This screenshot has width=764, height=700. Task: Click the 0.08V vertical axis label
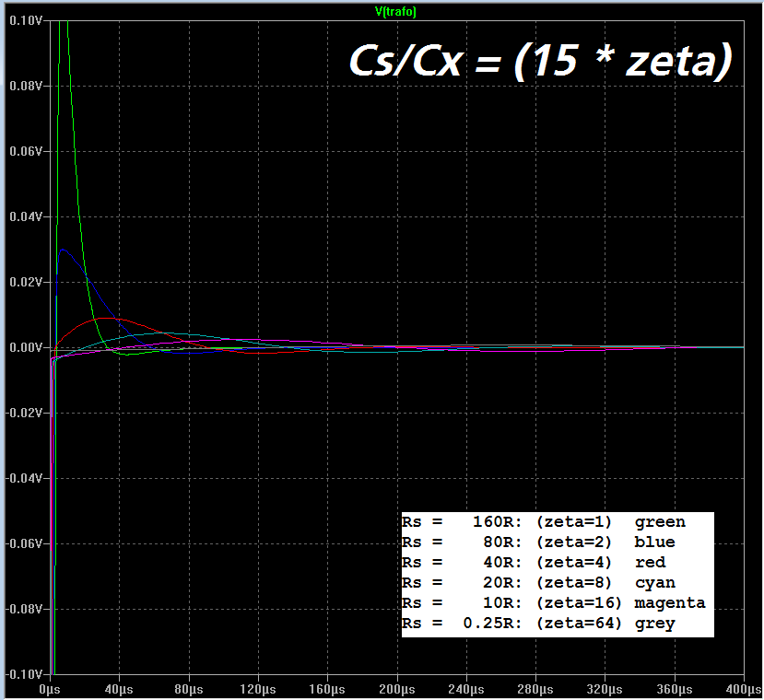[x=26, y=87]
